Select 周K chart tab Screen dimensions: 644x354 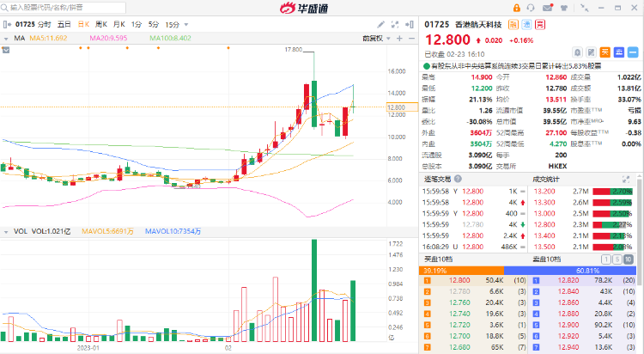point(101,25)
